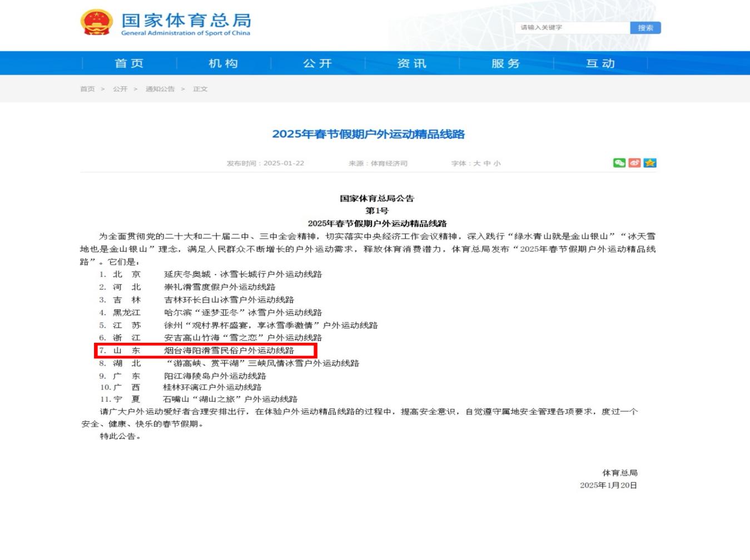Click the “游高峡、赏平湖”三峡风情 route line
Image resolution: width=750 pixels, height=560 pixels.
[x=263, y=363]
